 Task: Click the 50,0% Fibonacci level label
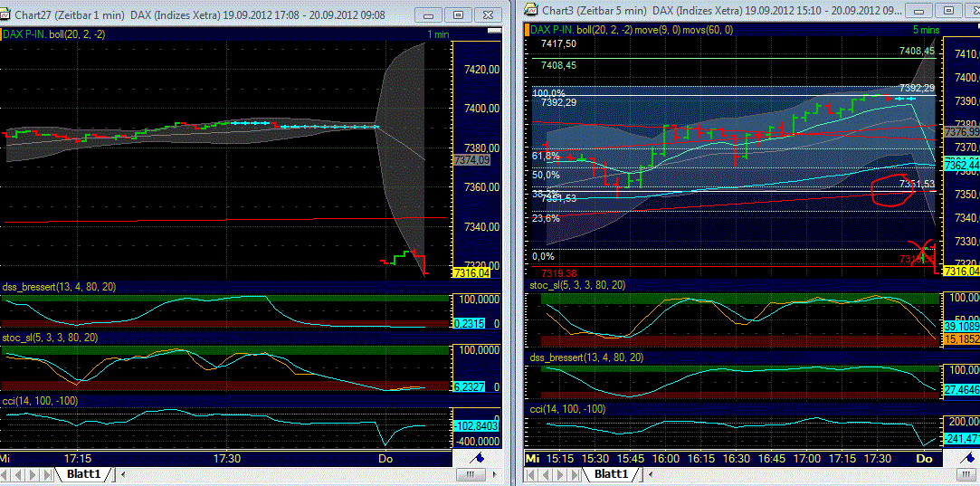click(546, 176)
